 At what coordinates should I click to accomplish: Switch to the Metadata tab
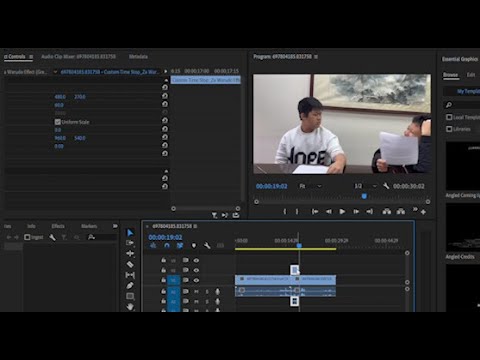(138, 57)
